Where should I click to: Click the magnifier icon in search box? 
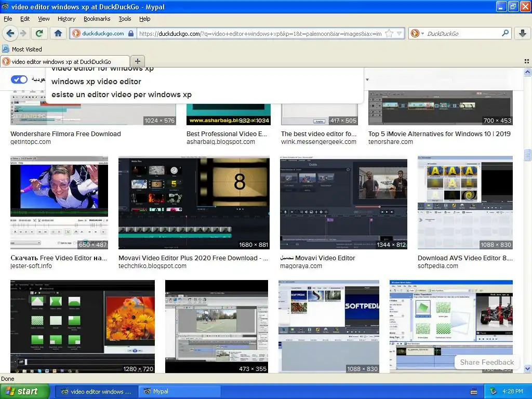[x=505, y=33]
